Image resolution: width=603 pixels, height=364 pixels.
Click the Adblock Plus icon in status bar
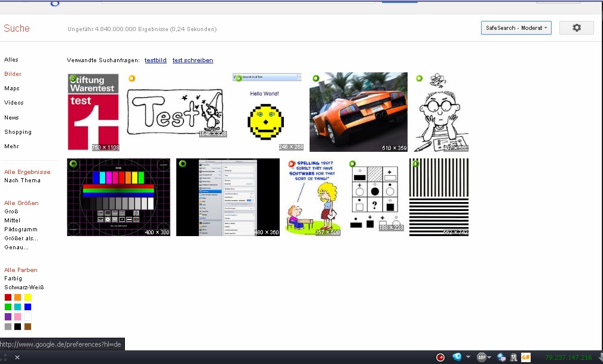coord(481,357)
